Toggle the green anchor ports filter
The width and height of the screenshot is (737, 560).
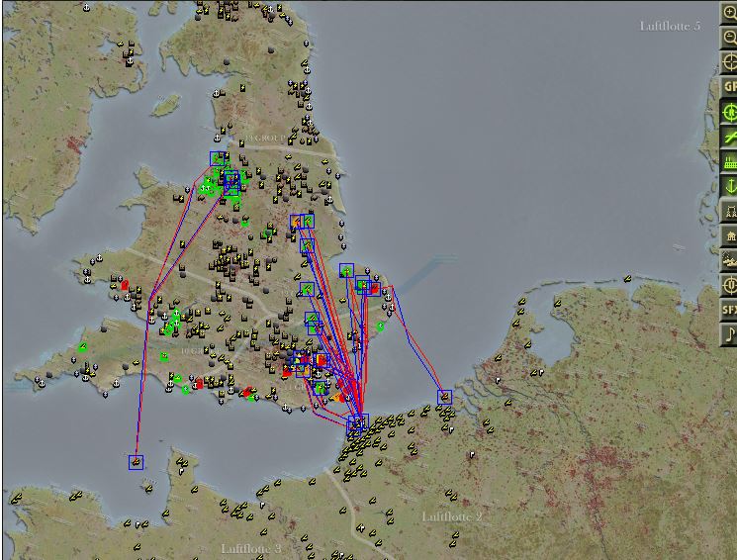729,186
